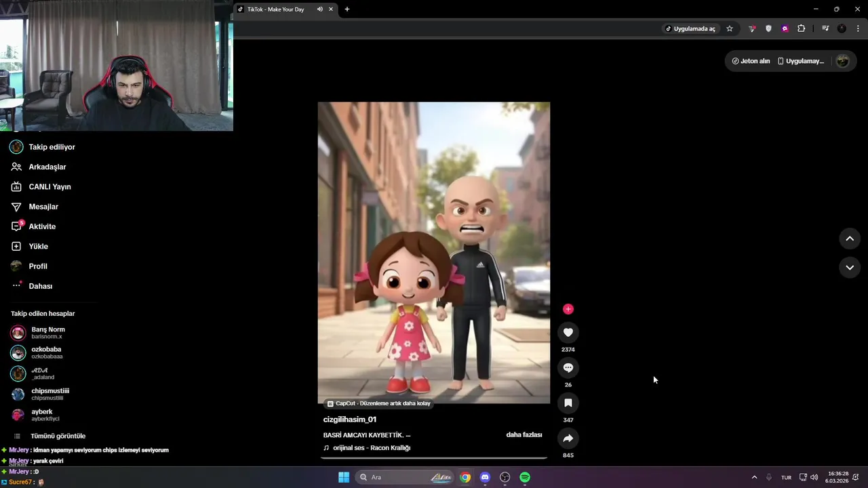Bookmark the video with 347 saves
The height and width of the screenshot is (488, 868).
[x=568, y=403]
